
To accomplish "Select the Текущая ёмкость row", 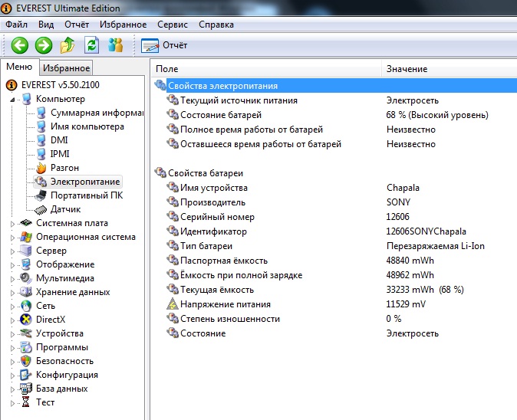I will (x=335, y=289).
